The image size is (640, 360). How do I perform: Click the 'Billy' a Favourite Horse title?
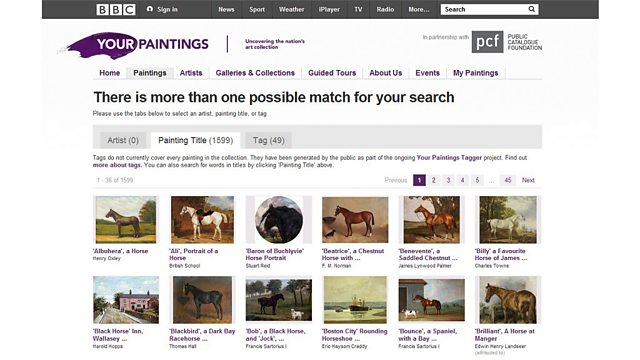click(501, 254)
